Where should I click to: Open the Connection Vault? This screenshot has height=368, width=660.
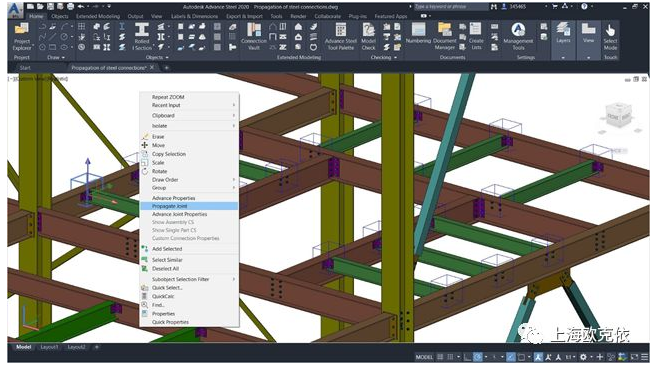(x=254, y=37)
